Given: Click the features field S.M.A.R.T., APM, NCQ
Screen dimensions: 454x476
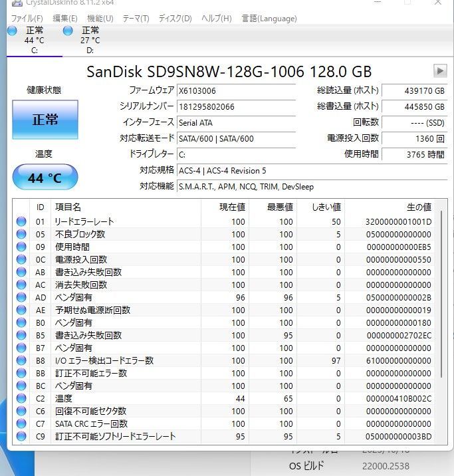Looking at the screenshot, I should [x=312, y=187].
